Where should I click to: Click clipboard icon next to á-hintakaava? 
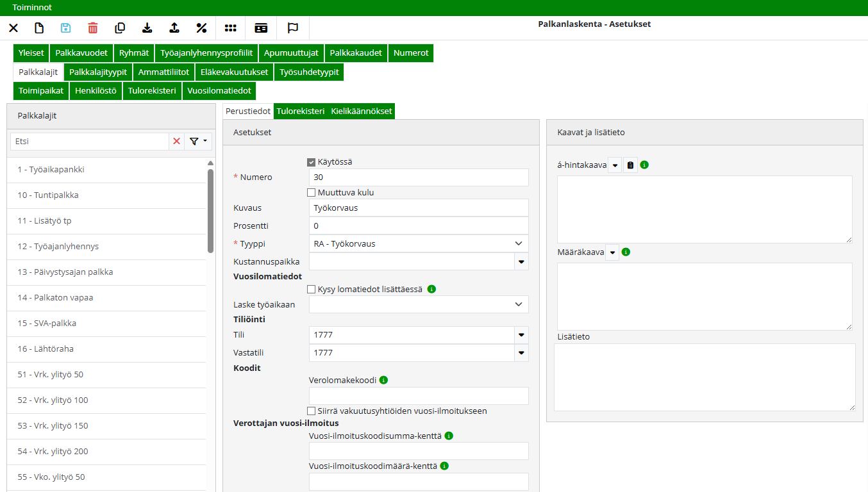630,165
